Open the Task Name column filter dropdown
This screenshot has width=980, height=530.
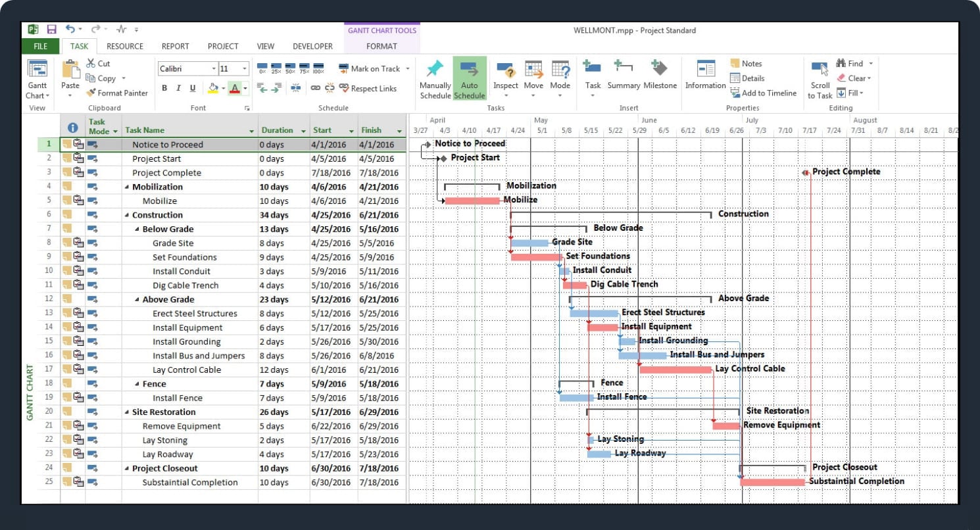click(x=251, y=131)
